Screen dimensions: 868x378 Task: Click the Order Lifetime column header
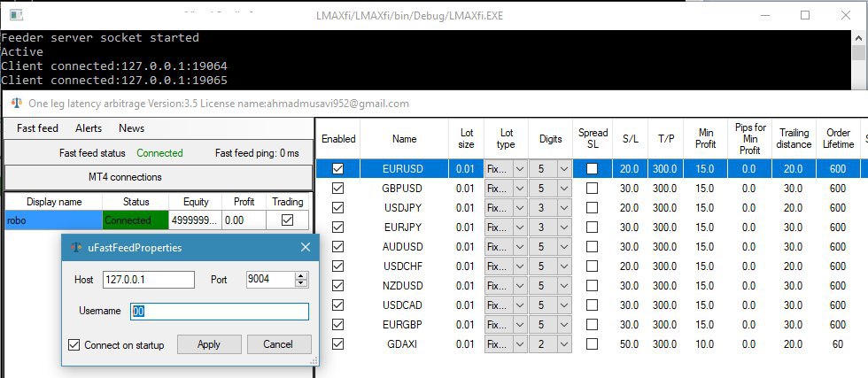point(838,139)
